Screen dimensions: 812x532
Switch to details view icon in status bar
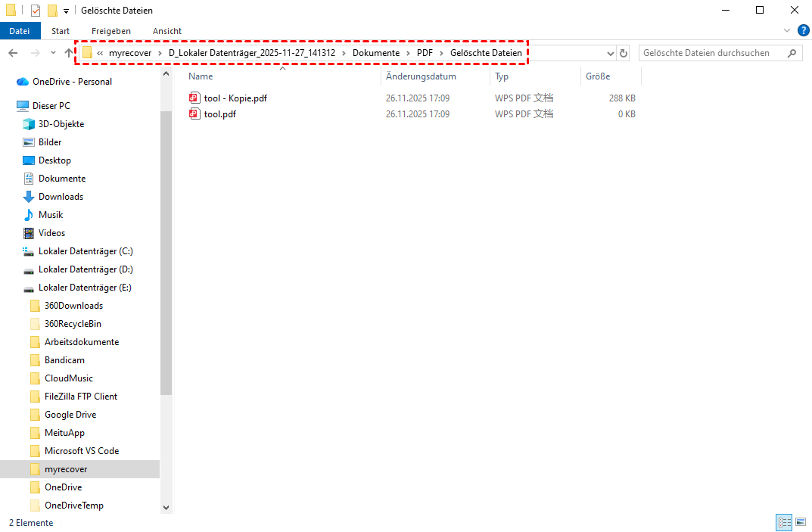point(784,522)
